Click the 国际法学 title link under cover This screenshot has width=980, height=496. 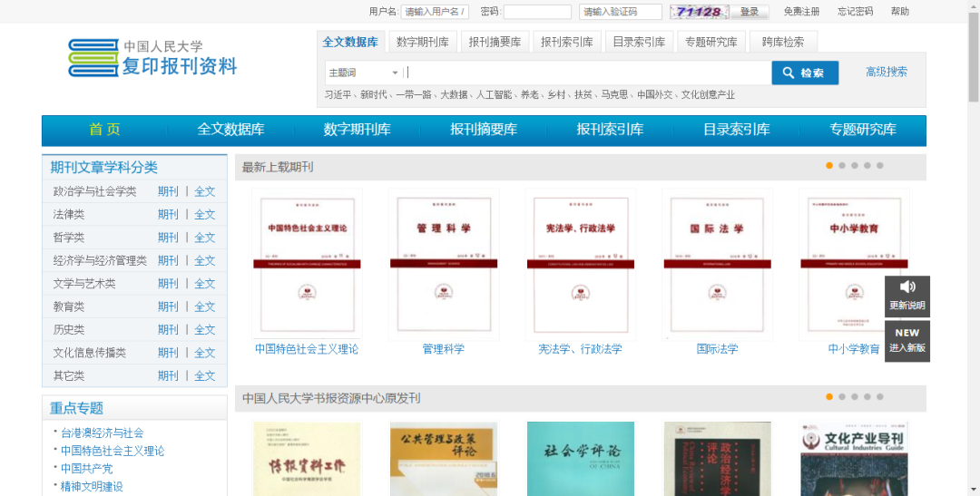pos(718,349)
